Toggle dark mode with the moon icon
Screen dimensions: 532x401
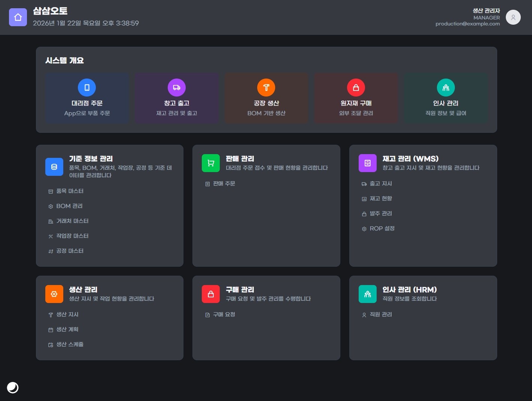click(x=13, y=388)
